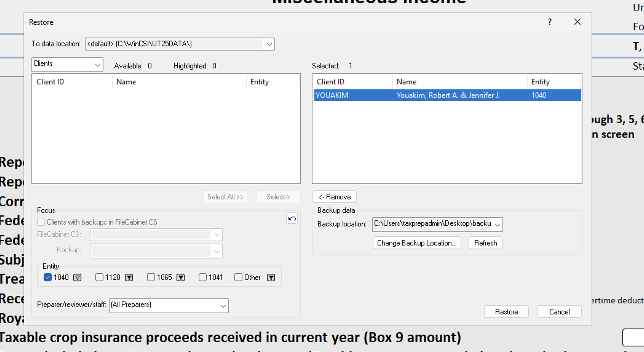The width and height of the screenshot is (644, 352).
Task: Click the Cancel button
Action: click(559, 312)
